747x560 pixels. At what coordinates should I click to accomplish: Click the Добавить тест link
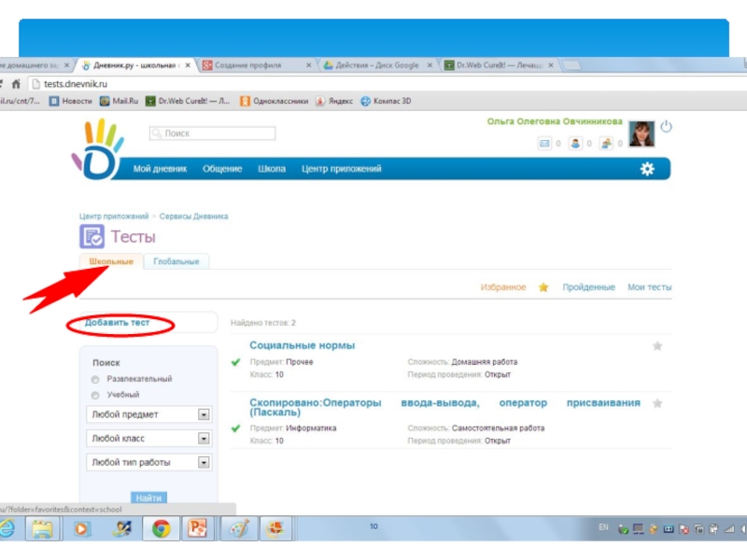click(x=118, y=322)
